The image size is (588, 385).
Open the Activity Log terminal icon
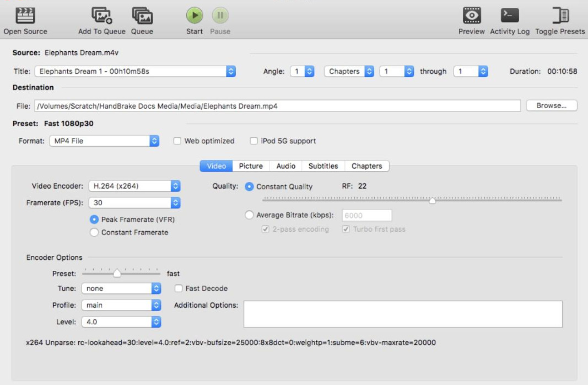(x=510, y=15)
